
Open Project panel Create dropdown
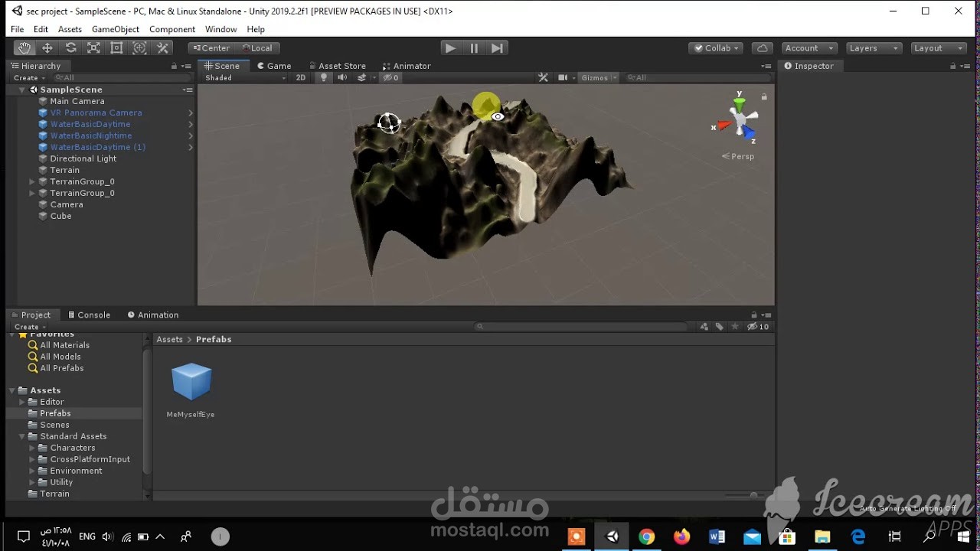point(29,327)
